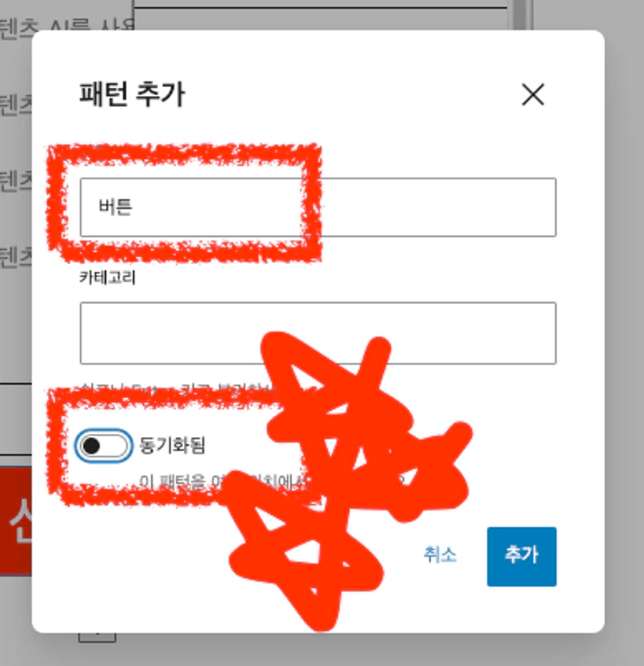
Task: Click the fourth 텐츠 item in background list
Action: (16, 257)
